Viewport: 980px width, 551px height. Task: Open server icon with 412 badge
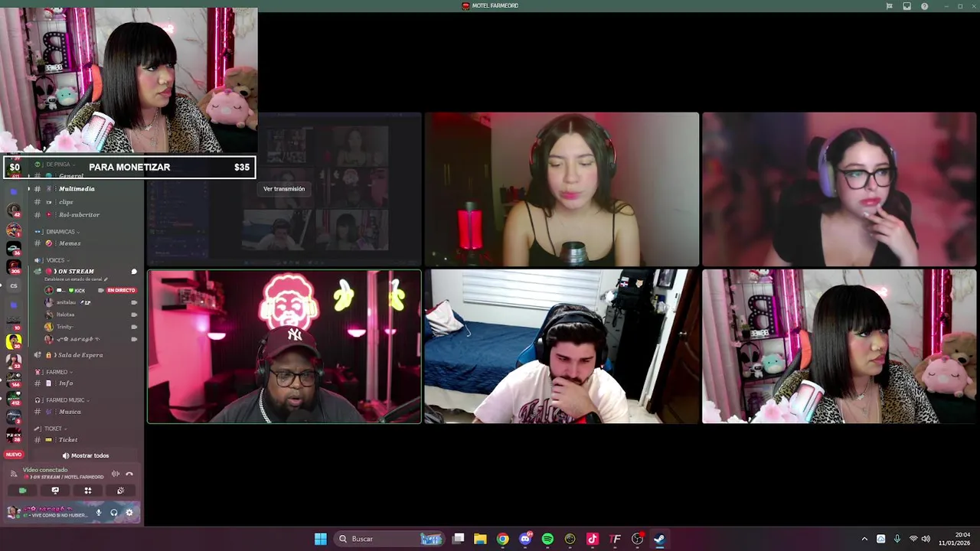coord(14,398)
